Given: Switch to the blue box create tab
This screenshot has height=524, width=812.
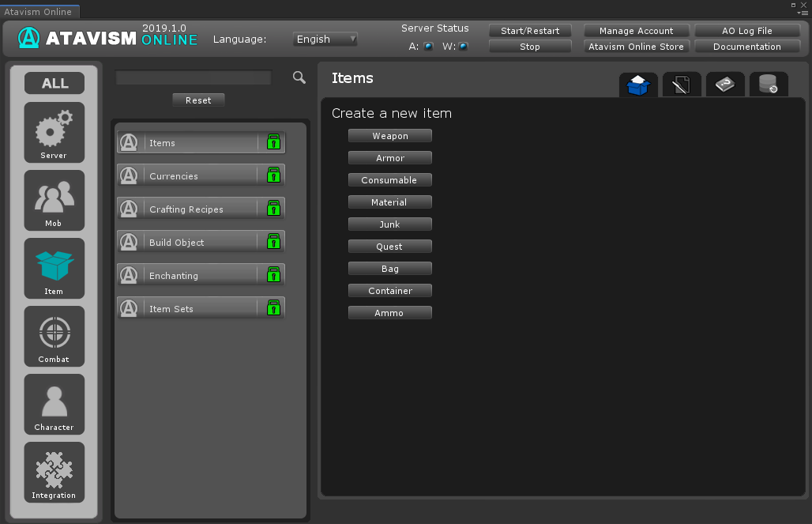Looking at the screenshot, I should [637, 84].
